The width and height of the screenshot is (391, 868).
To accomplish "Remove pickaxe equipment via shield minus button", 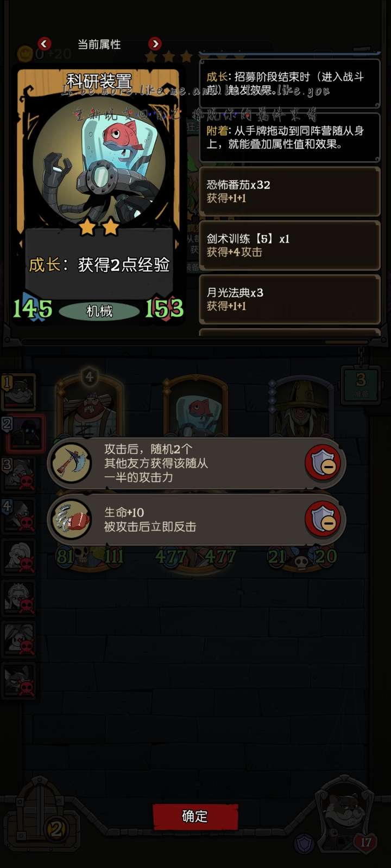I will pos(323,463).
